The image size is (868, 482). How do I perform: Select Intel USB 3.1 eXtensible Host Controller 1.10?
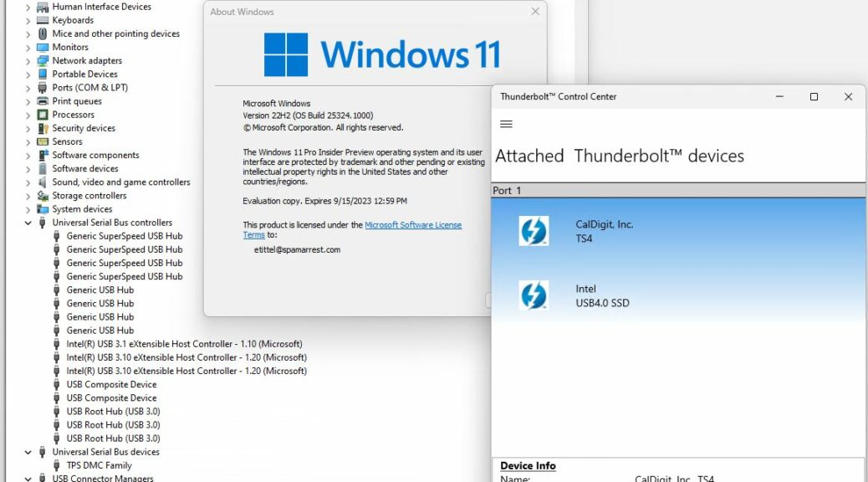(184, 344)
